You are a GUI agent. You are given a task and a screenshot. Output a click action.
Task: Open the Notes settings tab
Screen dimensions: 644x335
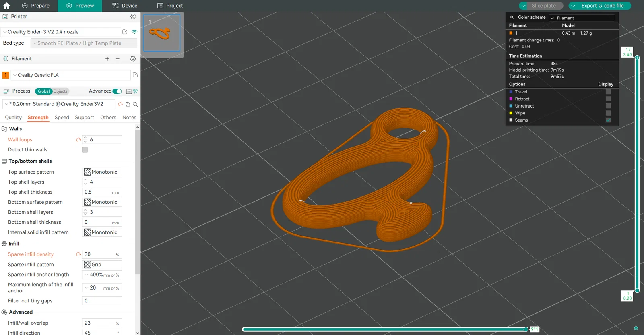[129, 118]
